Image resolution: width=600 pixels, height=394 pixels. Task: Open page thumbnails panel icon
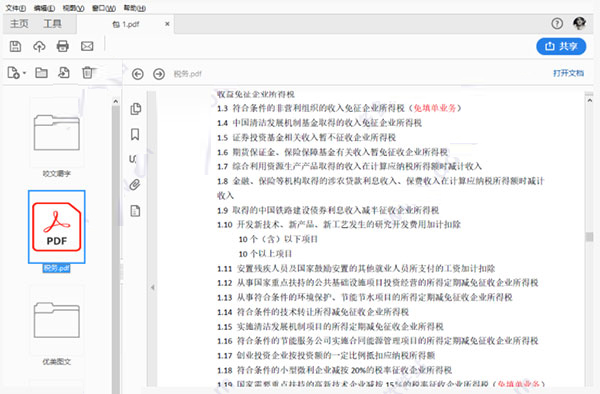(x=135, y=109)
